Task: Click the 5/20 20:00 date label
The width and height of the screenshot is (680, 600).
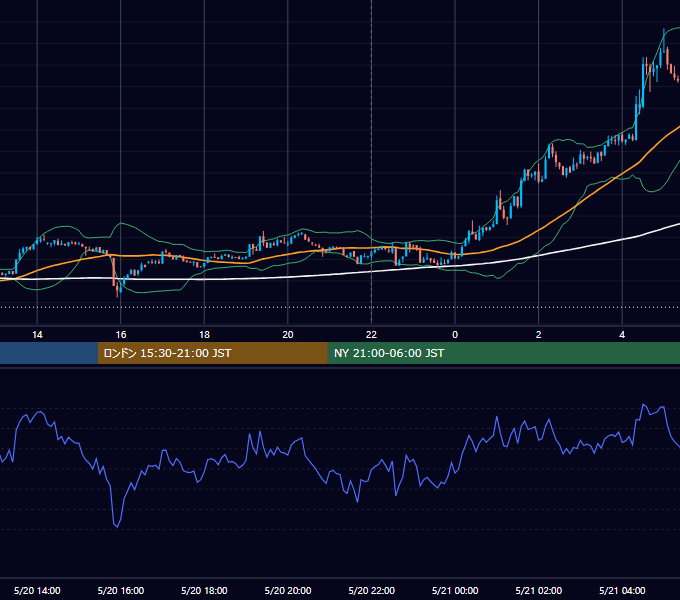Action: click(x=288, y=590)
